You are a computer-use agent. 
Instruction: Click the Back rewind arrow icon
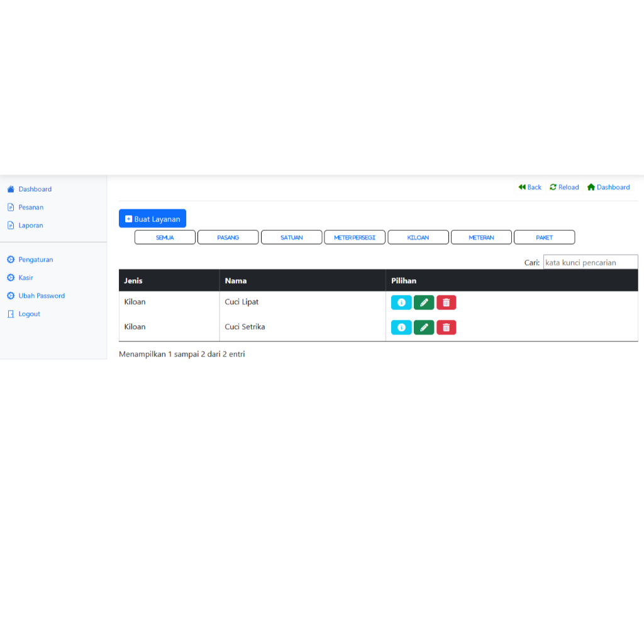pyautogui.click(x=522, y=187)
